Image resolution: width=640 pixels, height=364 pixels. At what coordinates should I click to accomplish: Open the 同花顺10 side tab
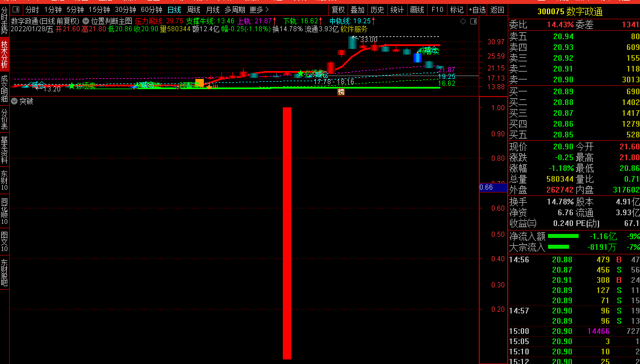click(x=5, y=211)
